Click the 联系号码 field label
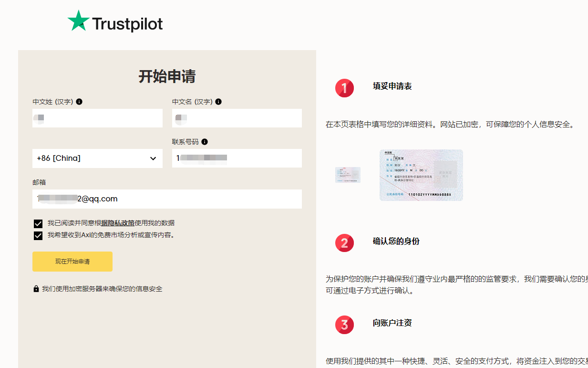Viewport: 588px width, 368px height. click(x=185, y=142)
